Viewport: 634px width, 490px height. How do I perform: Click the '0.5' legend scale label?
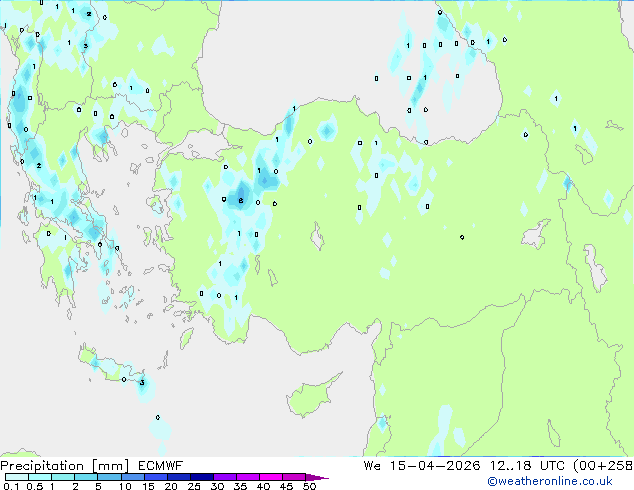click(x=34, y=486)
